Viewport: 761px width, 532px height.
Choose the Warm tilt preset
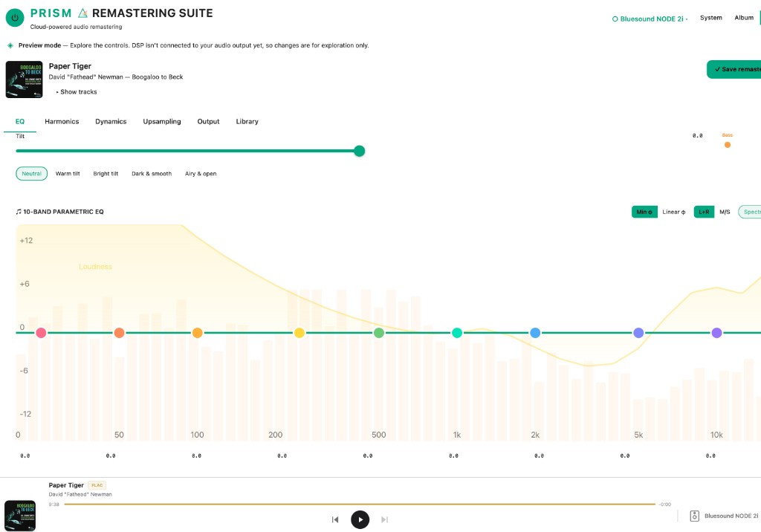[x=68, y=174]
